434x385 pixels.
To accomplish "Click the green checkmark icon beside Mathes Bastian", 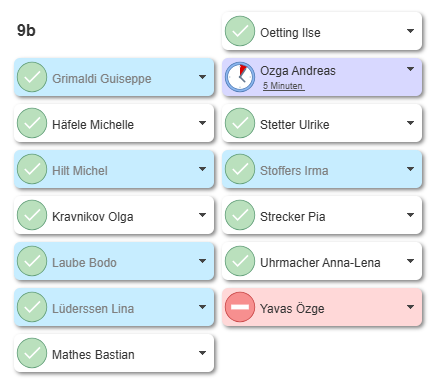I will tap(32, 353).
